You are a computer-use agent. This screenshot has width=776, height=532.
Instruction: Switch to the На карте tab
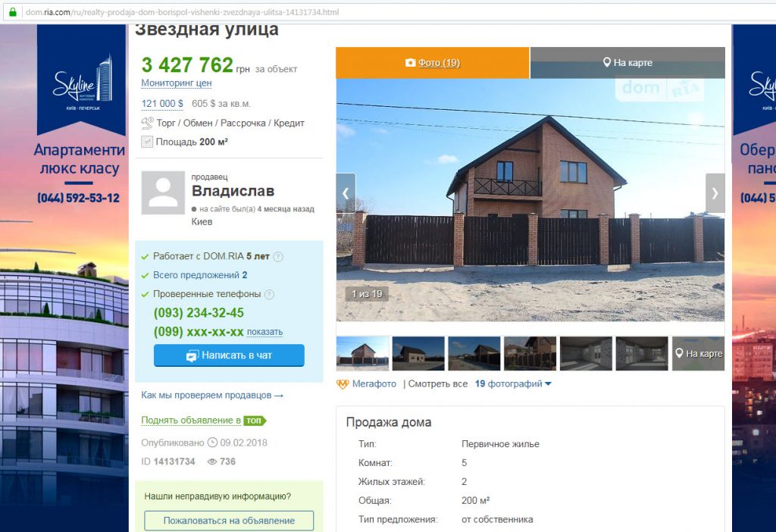tap(627, 63)
